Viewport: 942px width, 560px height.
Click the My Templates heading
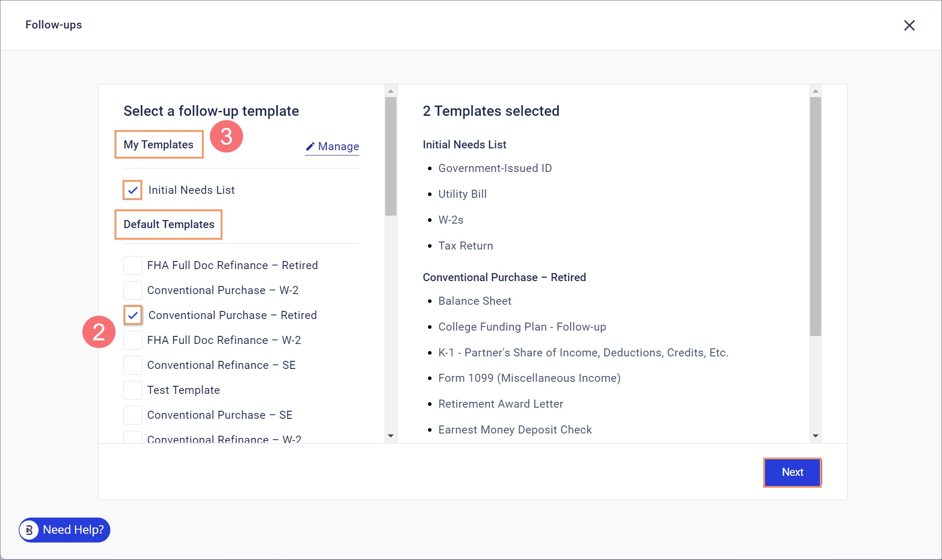coord(158,144)
